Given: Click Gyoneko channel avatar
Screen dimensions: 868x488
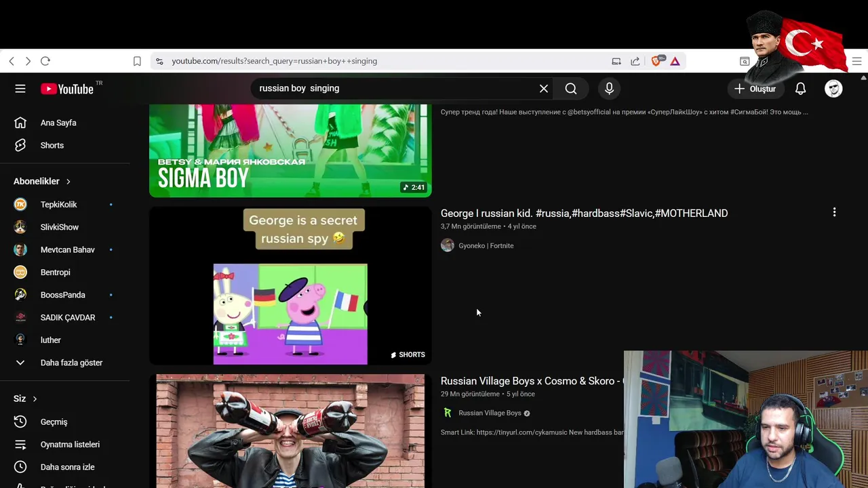Looking at the screenshot, I should (448, 245).
